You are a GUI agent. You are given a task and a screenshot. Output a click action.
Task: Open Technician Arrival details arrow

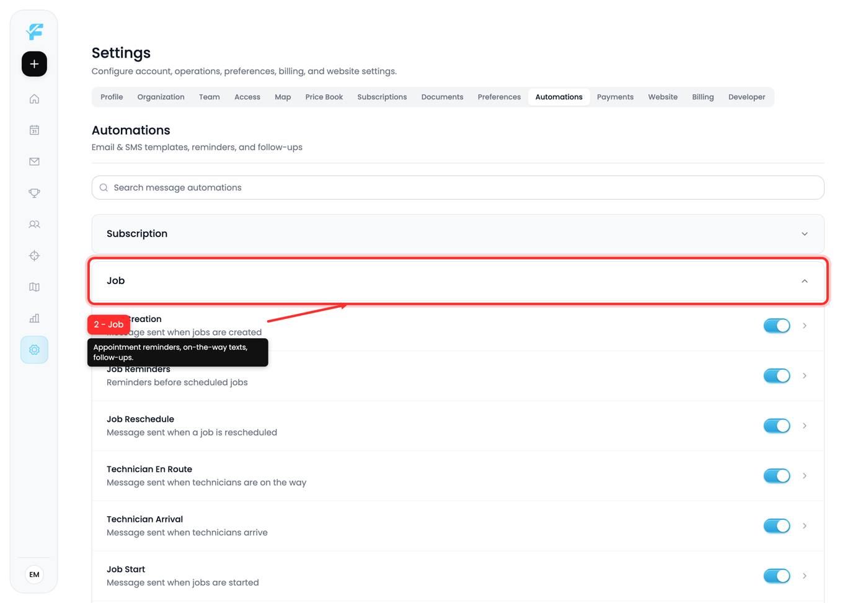coord(804,525)
